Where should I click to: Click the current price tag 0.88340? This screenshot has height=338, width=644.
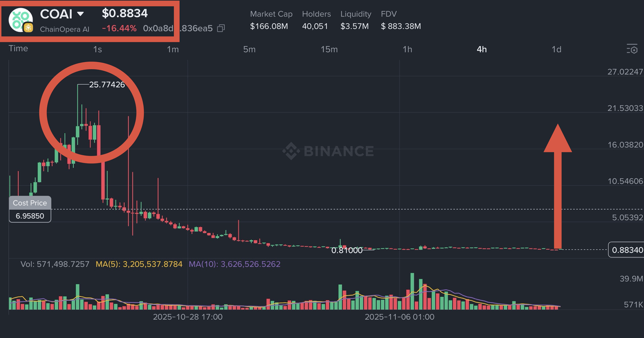[626, 250]
